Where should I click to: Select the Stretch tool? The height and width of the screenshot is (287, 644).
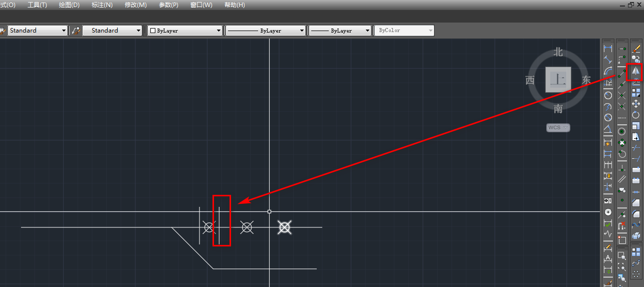(636, 136)
